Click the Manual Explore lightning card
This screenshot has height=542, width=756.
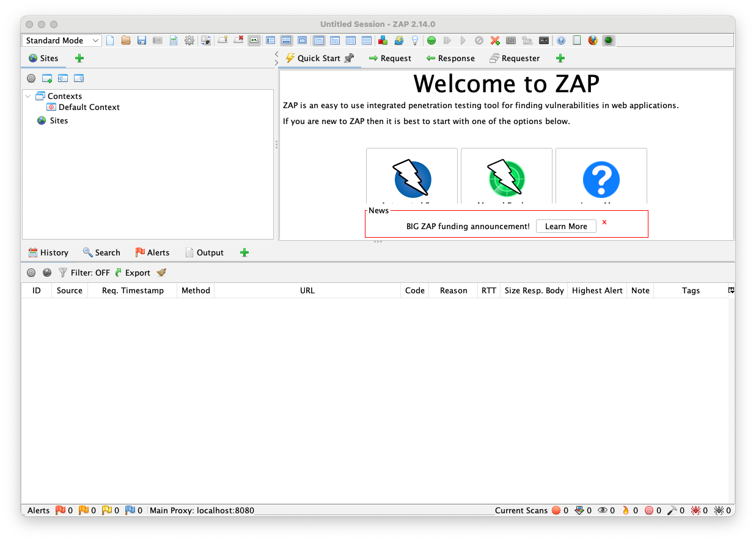coord(507,176)
